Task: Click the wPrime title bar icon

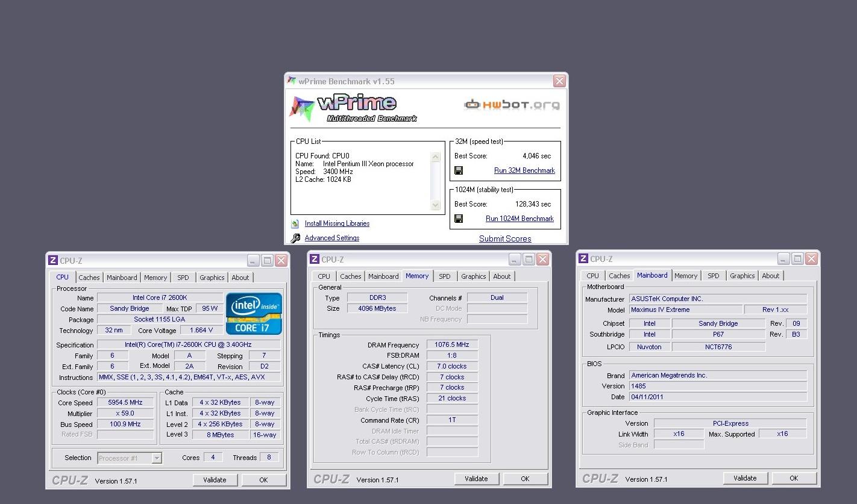Action: coord(292,81)
